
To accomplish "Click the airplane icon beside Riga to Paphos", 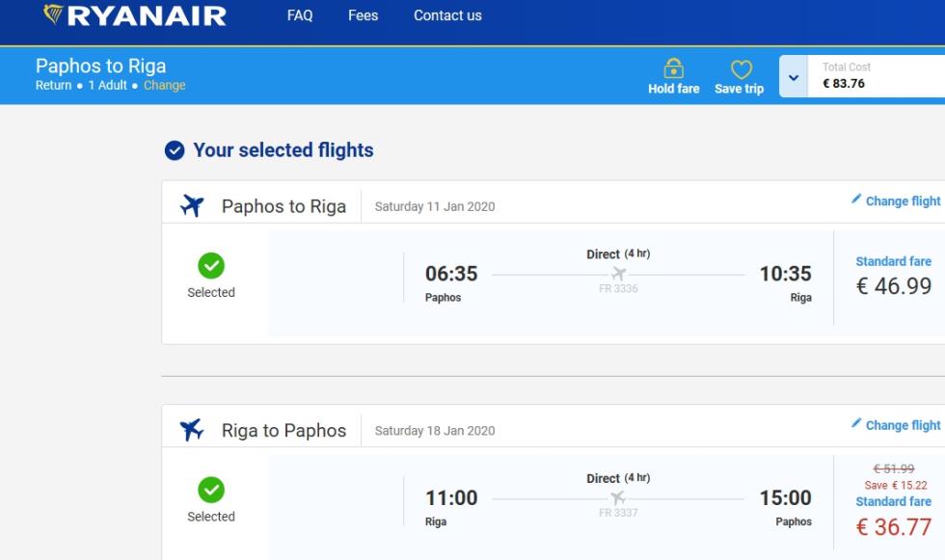I will click(x=192, y=430).
